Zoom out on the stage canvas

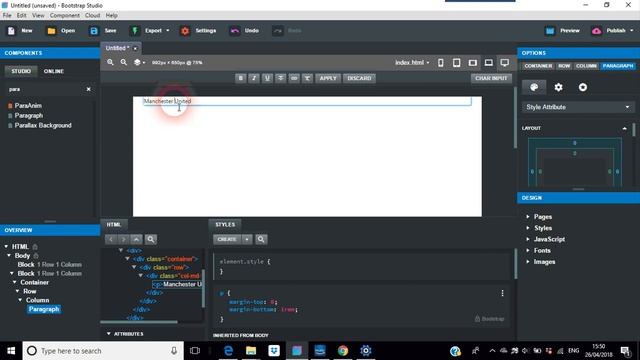click(x=124, y=62)
